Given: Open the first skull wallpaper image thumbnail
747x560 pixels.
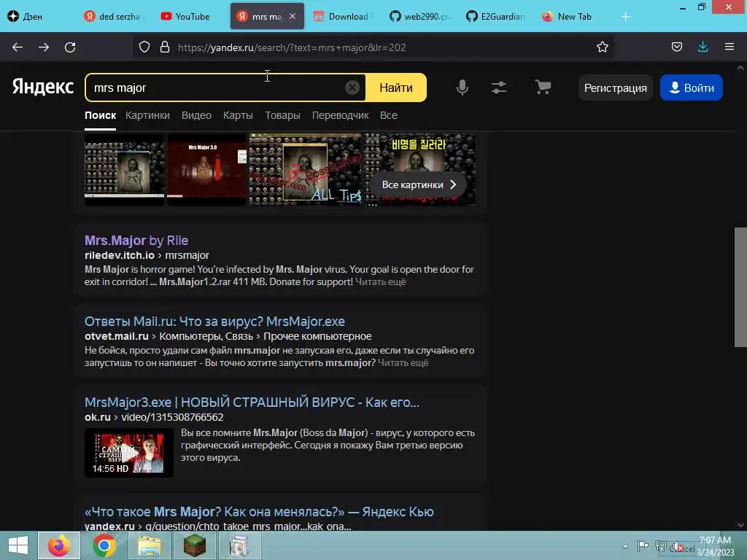Looking at the screenshot, I should pyautogui.click(x=124, y=170).
